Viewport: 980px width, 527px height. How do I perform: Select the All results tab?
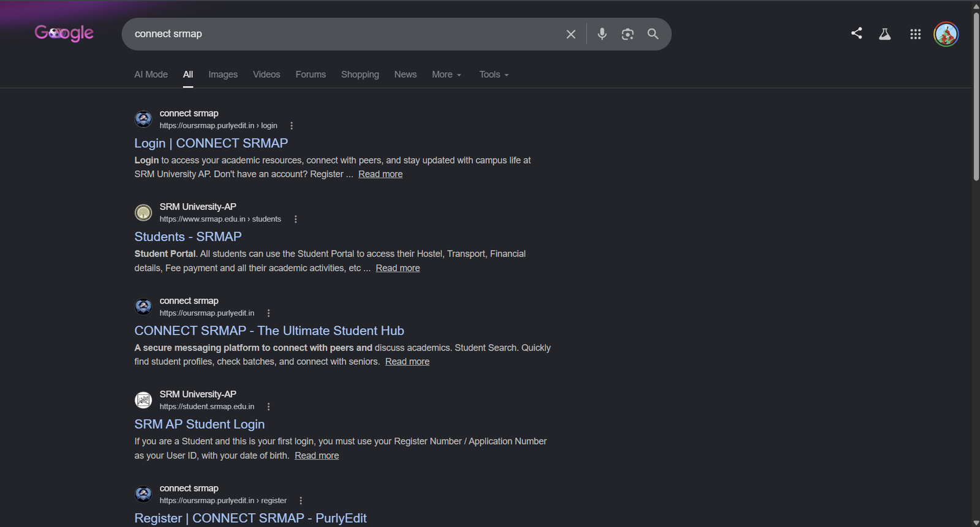coord(188,75)
